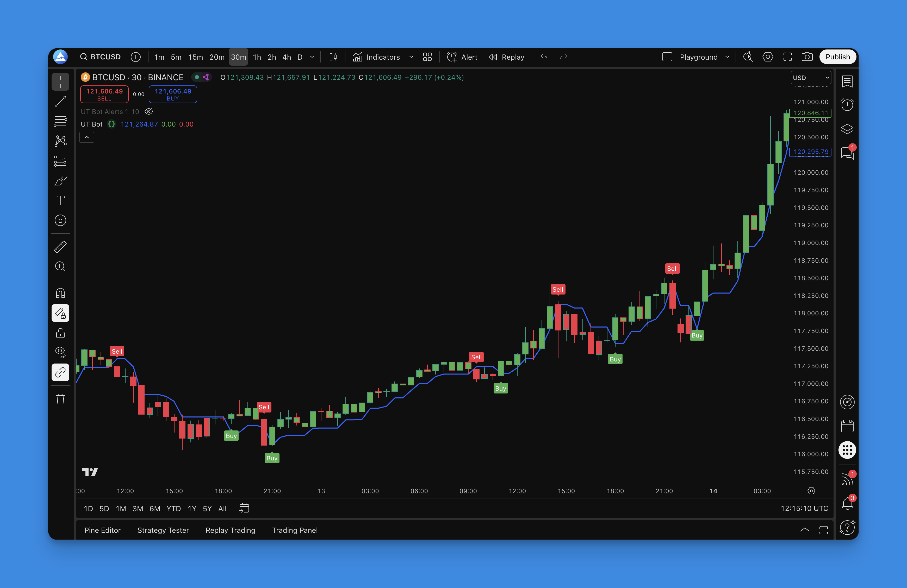The image size is (907, 588).
Task: Open chart settings hexagon icon
Action: (x=768, y=57)
